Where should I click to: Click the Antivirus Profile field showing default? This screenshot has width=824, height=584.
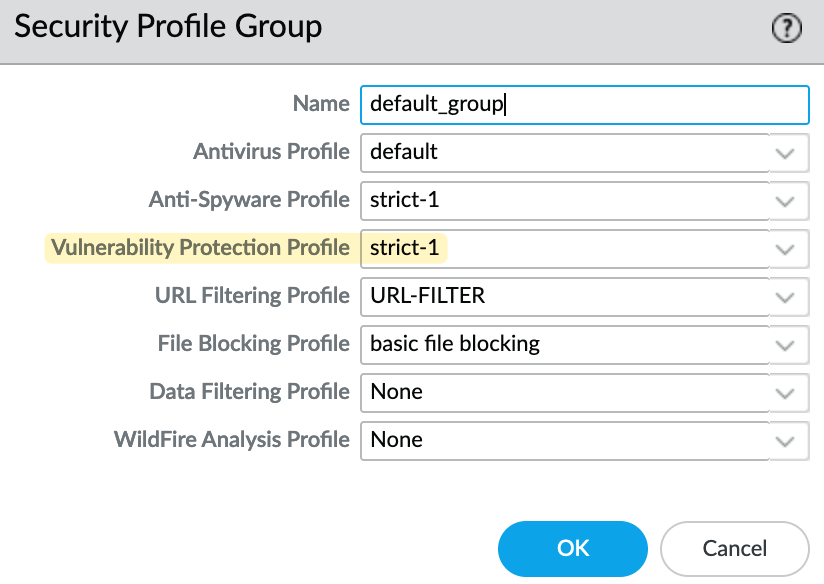click(563, 153)
